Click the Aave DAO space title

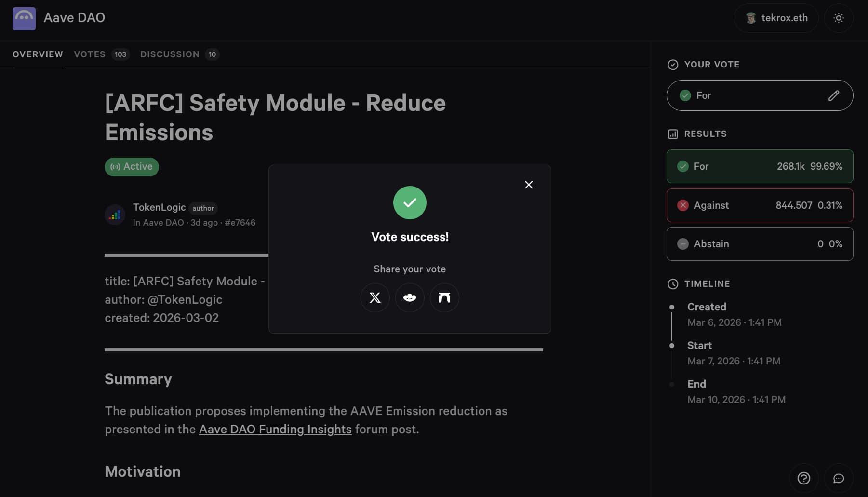[x=74, y=18]
